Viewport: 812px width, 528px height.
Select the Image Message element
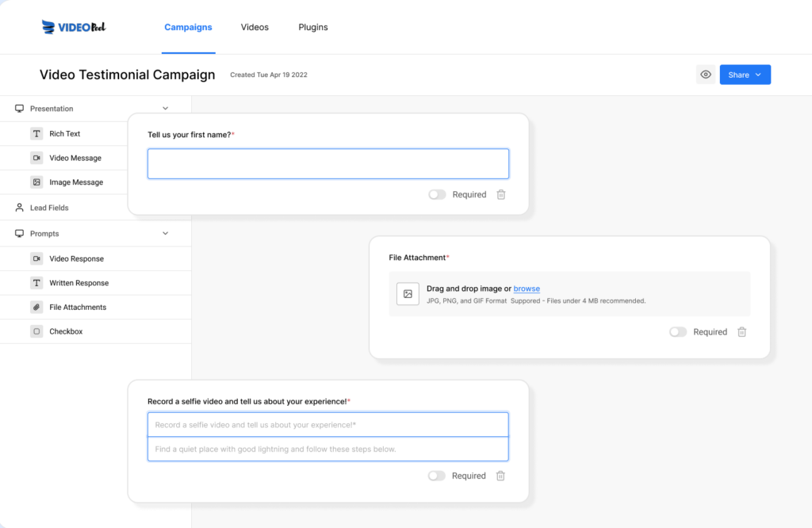tap(75, 182)
